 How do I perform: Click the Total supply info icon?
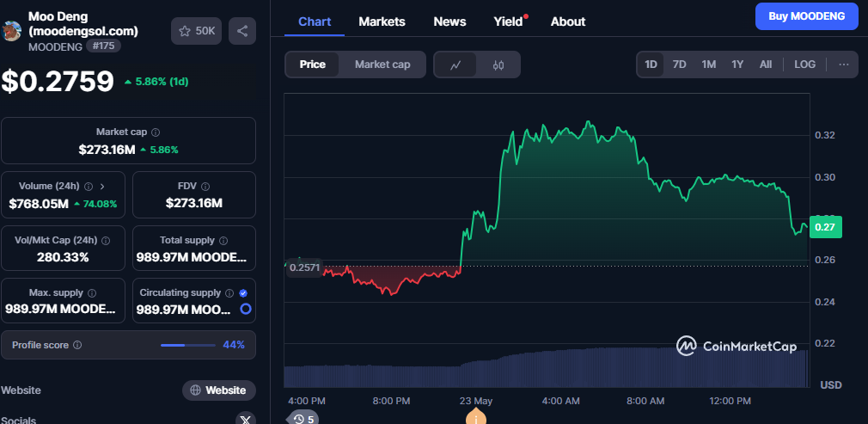[223, 241]
